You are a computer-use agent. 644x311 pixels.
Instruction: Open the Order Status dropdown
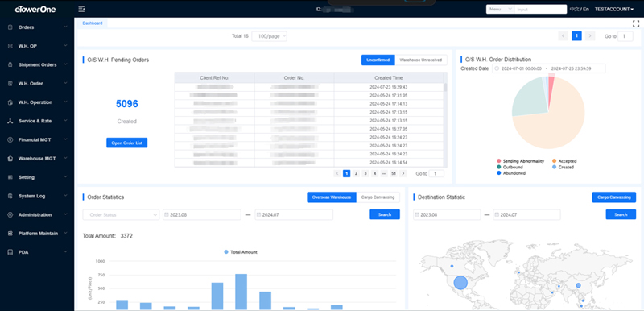pyautogui.click(x=121, y=214)
